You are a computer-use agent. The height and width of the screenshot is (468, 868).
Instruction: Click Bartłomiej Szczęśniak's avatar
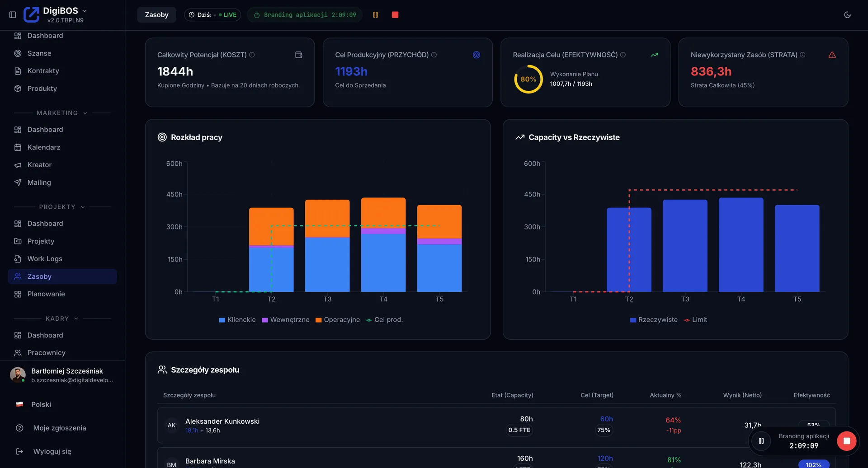18,375
